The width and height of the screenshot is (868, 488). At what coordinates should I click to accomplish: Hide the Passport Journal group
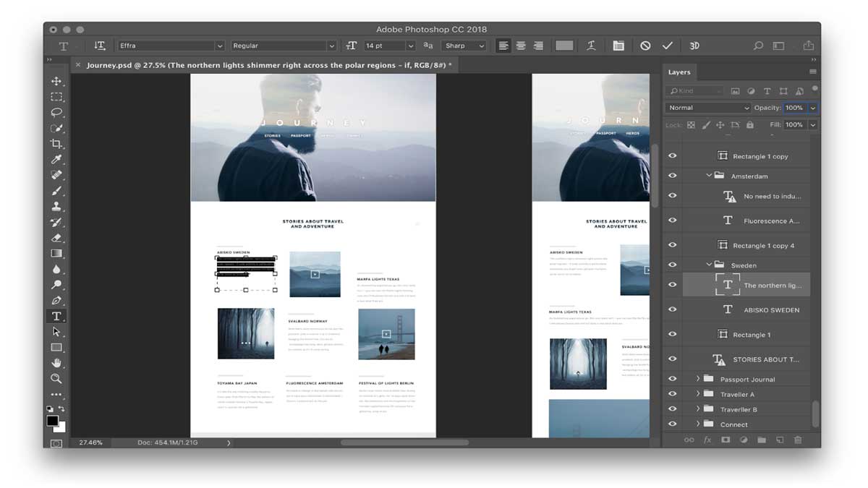(x=673, y=379)
